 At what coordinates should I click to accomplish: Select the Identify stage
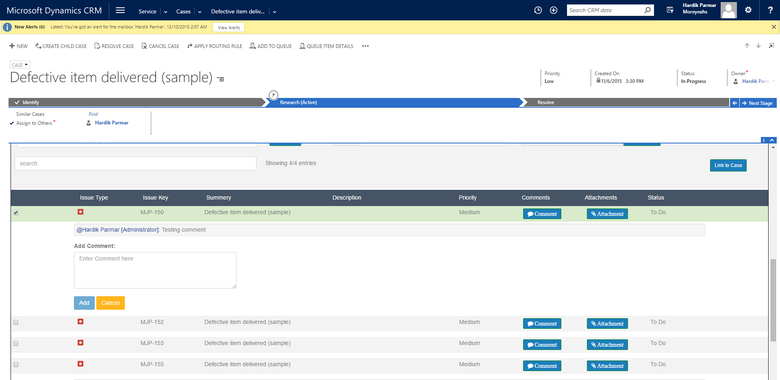click(x=137, y=102)
